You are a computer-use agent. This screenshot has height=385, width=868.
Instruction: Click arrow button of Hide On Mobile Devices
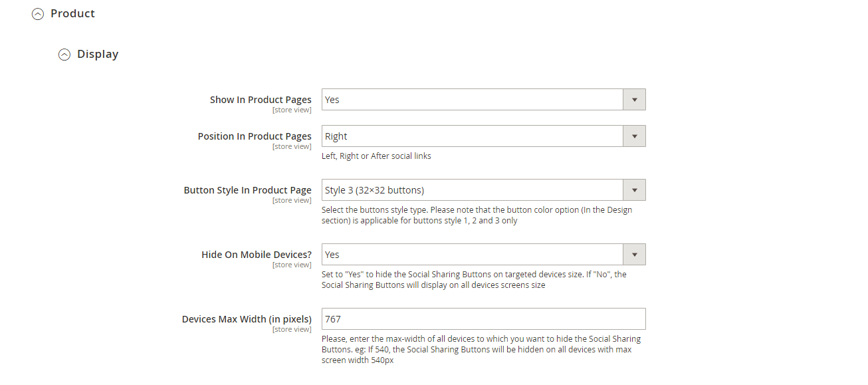[x=634, y=255]
